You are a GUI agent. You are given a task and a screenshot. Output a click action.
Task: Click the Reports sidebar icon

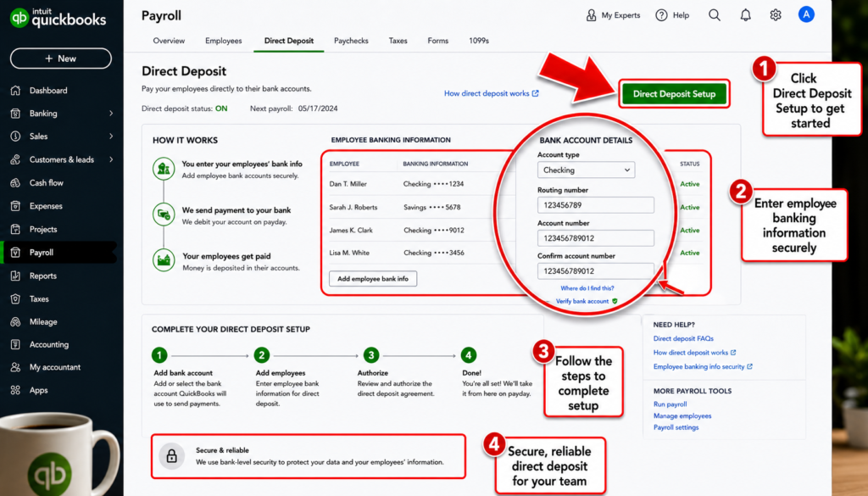pyautogui.click(x=15, y=276)
